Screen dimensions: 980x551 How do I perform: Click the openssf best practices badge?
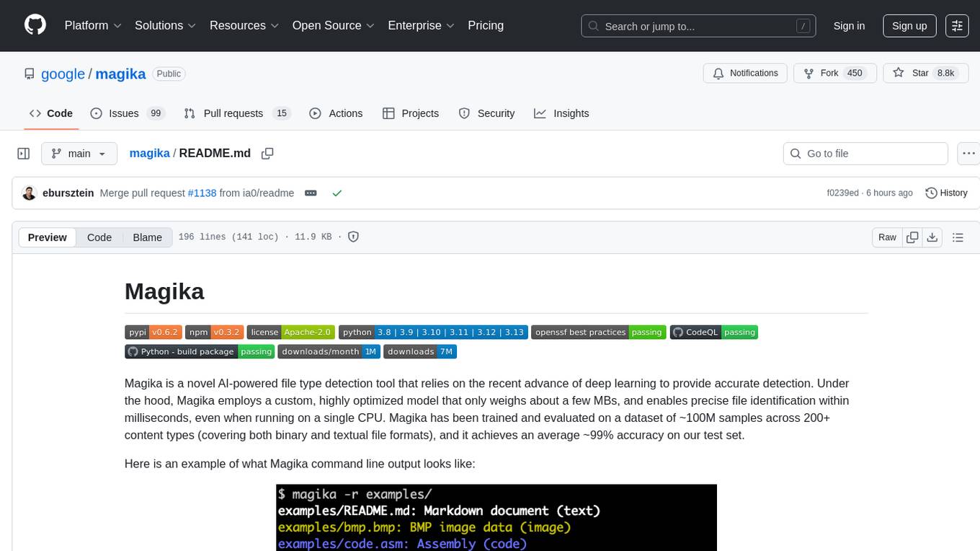[x=598, y=332]
